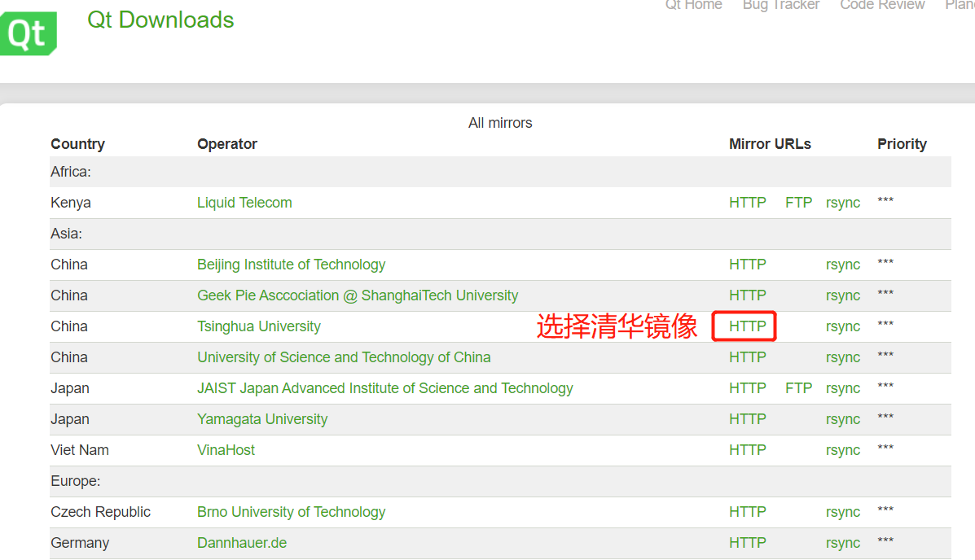Open Dannhauer.de HTTP mirror link
Screen dimensions: 975x560
(748, 543)
